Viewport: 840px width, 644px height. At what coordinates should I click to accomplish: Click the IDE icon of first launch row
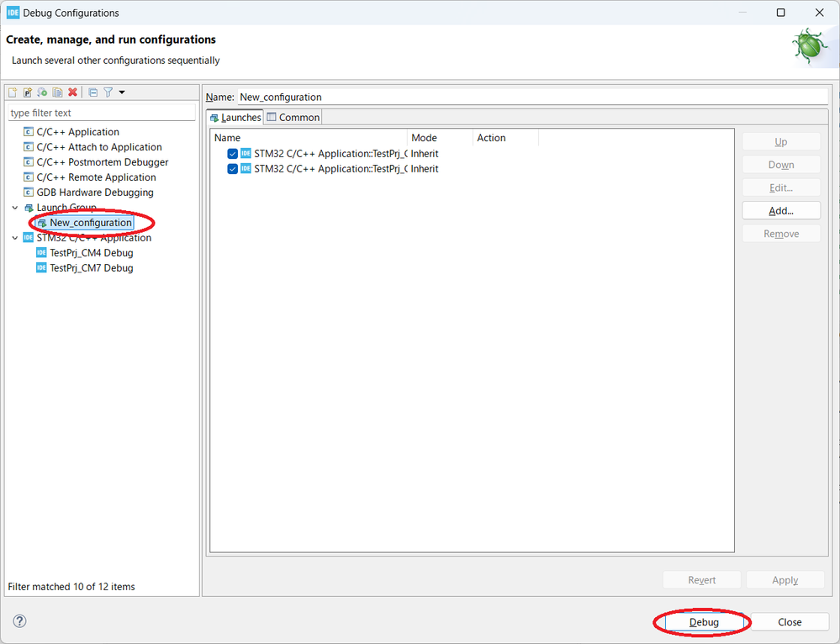[x=246, y=154]
